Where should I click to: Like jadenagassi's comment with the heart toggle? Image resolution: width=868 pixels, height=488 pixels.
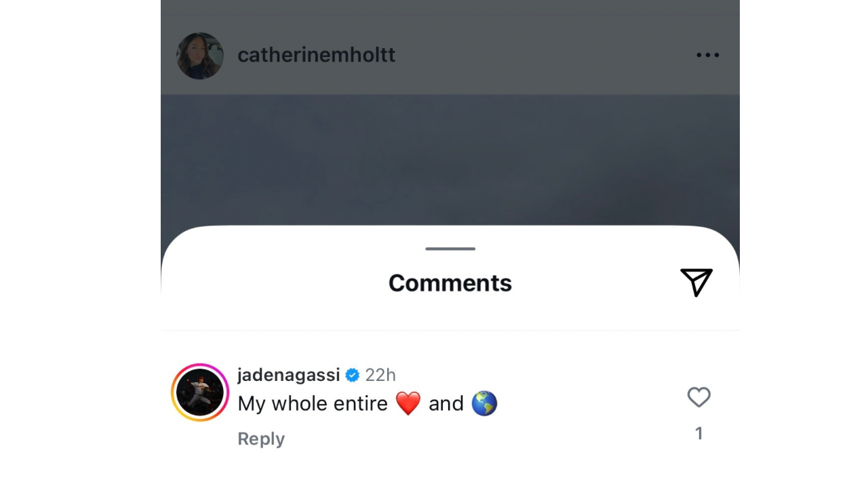(698, 398)
